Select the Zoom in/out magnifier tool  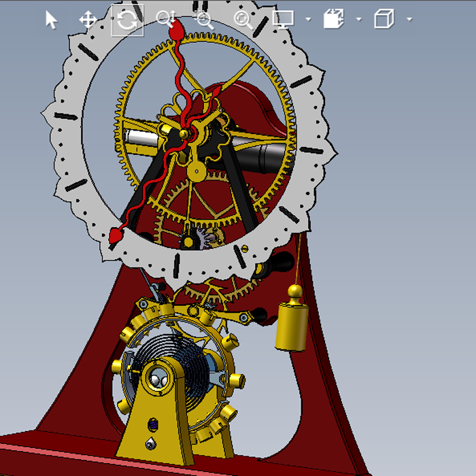[x=166, y=19]
